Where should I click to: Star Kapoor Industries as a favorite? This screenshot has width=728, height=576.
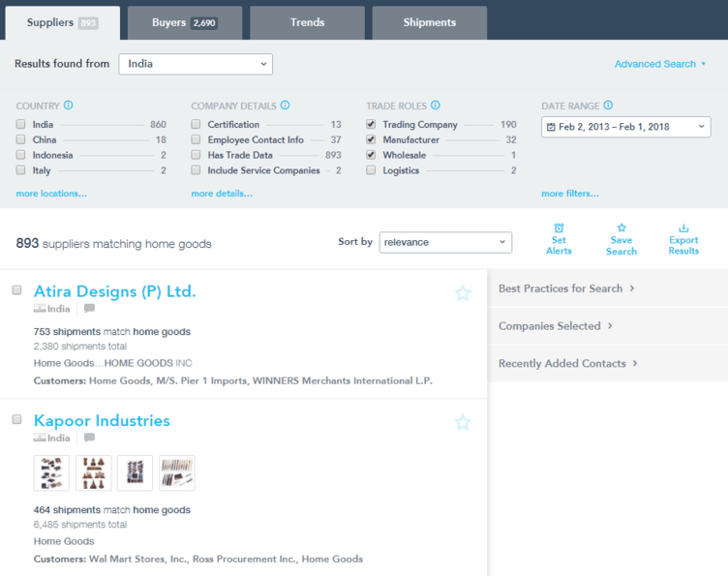[x=463, y=422]
